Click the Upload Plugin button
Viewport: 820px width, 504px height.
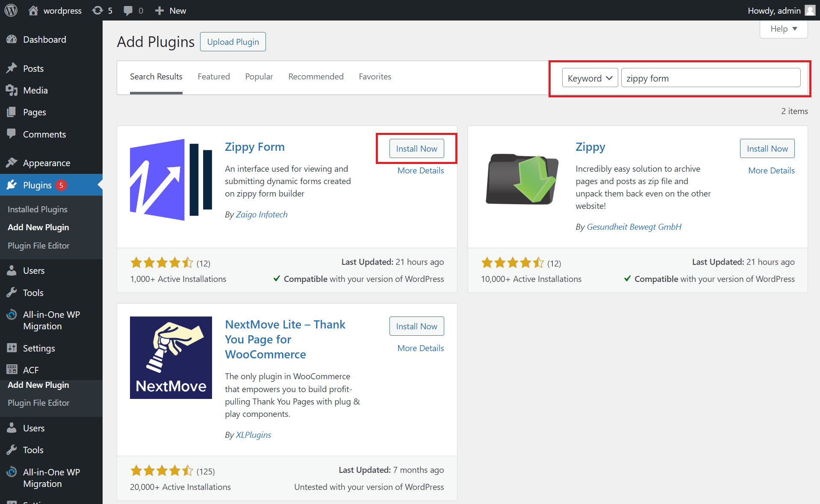[233, 42]
